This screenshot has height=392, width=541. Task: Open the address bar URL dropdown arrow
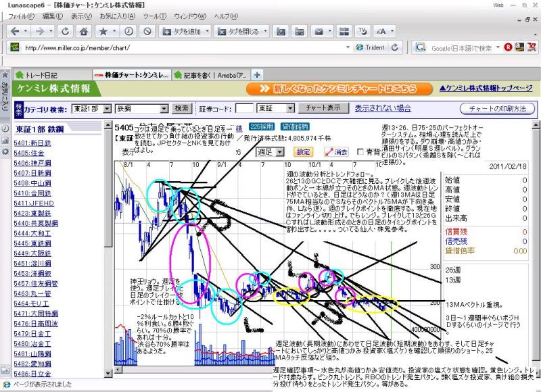(x=348, y=47)
